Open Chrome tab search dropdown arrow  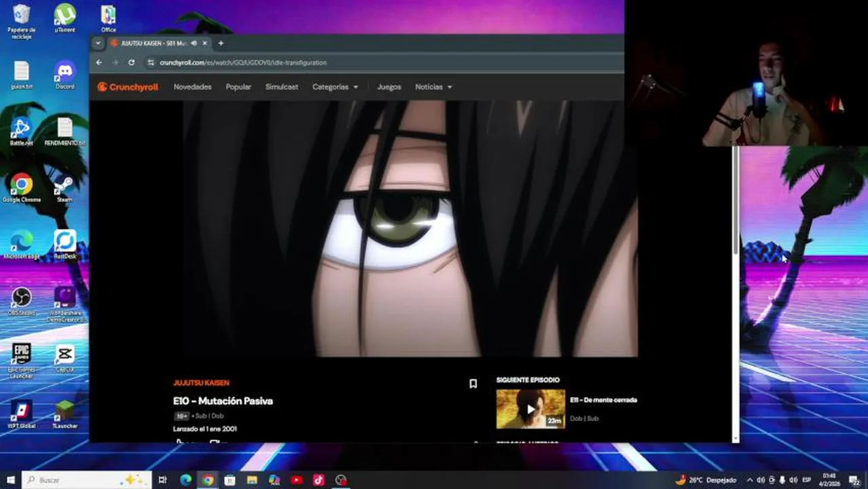tap(98, 43)
